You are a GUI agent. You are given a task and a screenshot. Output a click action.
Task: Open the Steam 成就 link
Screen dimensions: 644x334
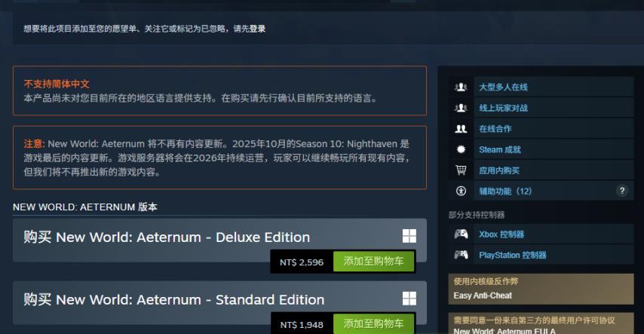click(500, 149)
